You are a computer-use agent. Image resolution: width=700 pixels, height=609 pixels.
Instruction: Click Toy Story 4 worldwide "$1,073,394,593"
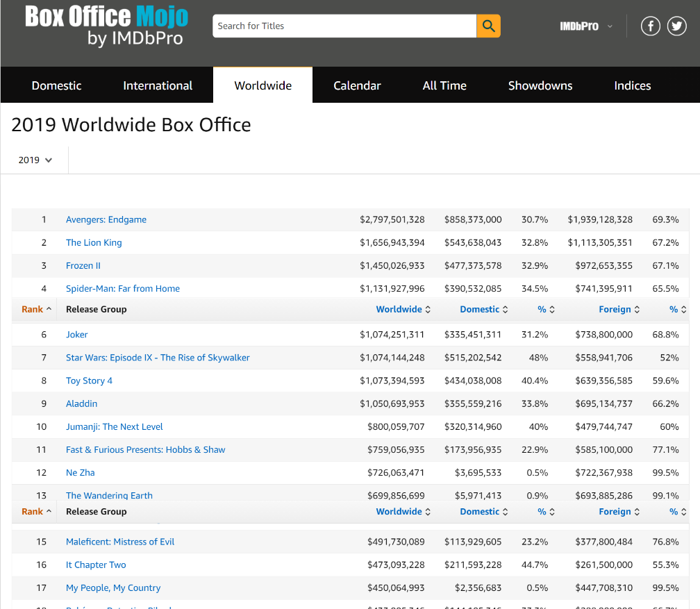(x=392, y=381)
